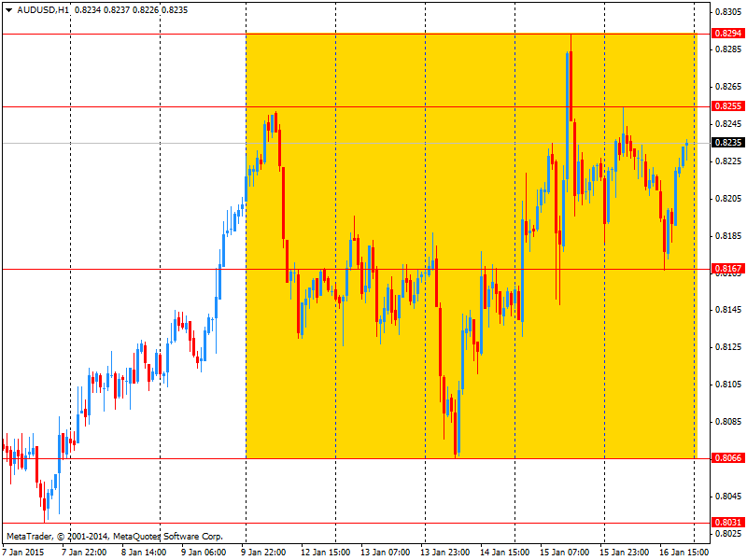Click the black 0.8235 current price tag

727,143
